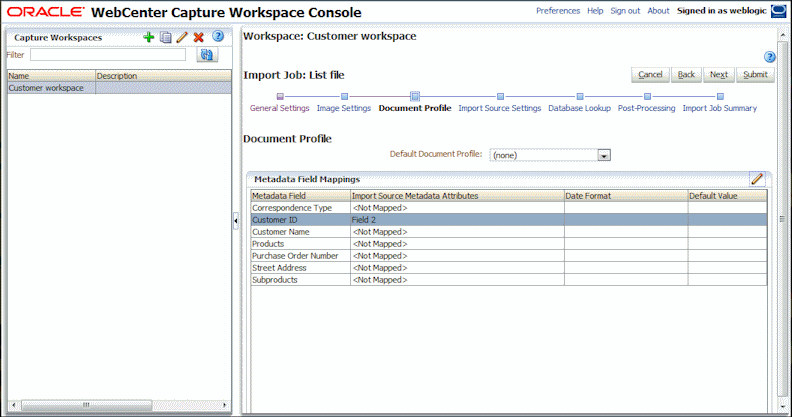Sign out of the console
Screen dimensions: 792x417
click(x=625, y=11)
